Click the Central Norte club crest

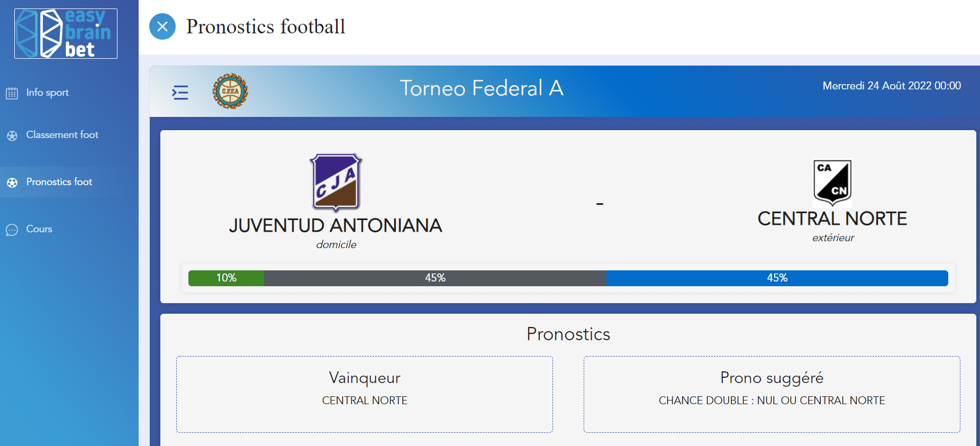pos(832,183)
